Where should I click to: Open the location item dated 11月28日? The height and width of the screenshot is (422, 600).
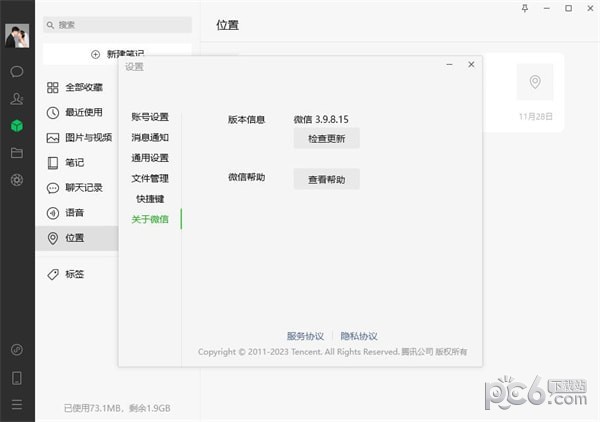523,93
